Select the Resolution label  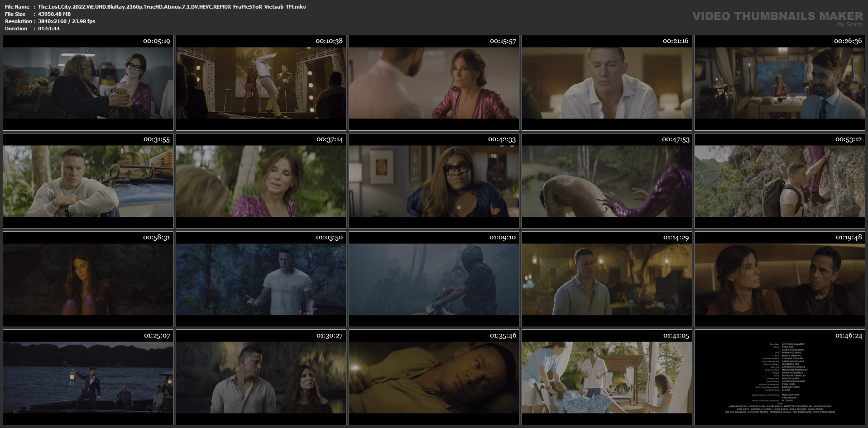pyautogui.click(x=19, y=21)
